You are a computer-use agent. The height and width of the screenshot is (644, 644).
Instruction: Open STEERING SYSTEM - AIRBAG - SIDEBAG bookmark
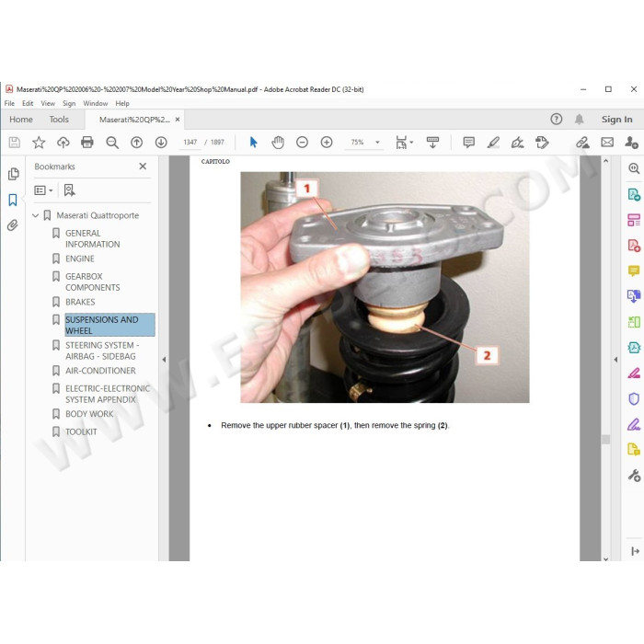coord(102,351)
